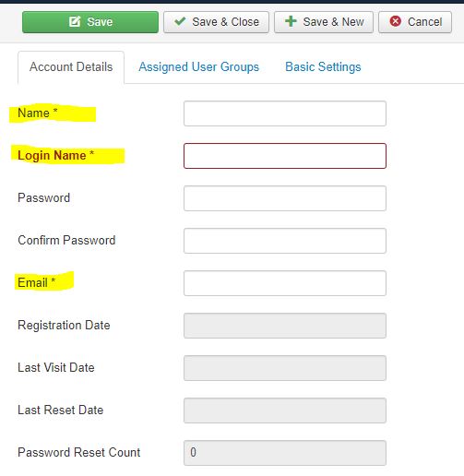Click the green checkmark icon
The width and height of the screenshot is (464, 476).
point(180,21)
